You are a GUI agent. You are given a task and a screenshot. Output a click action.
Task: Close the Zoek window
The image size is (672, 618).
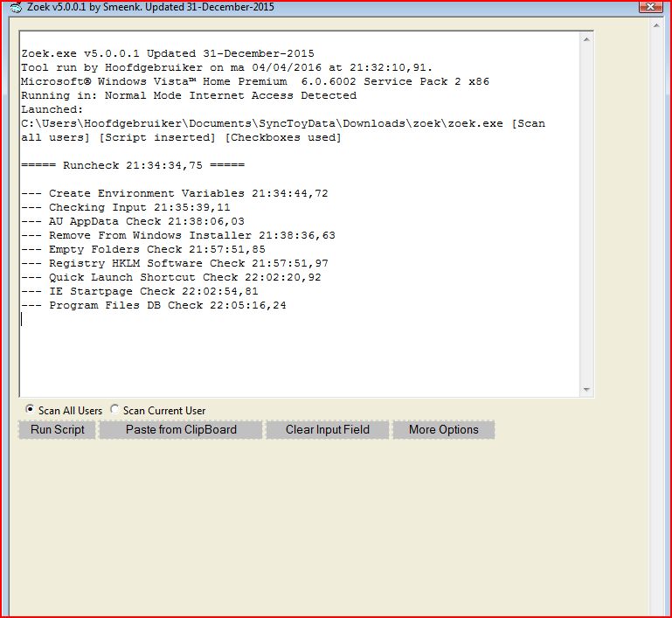pyautogui.click(x=650, y=6)
